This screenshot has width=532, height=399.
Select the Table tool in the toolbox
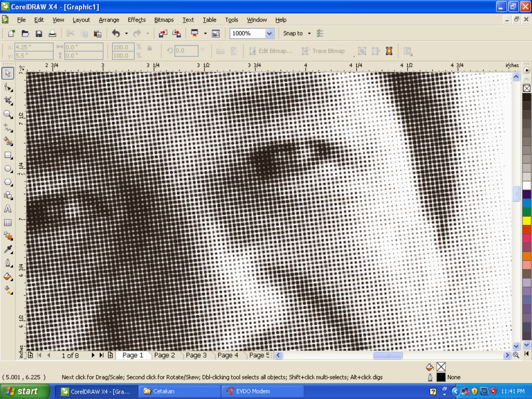(8, 223)
